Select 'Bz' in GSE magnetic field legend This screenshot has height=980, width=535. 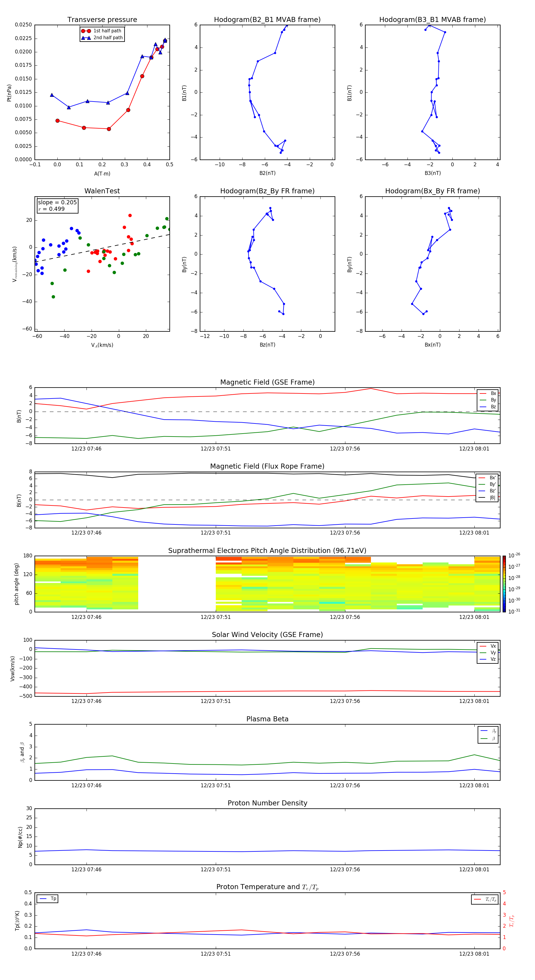pyautogui.click(x=488, y=407)
